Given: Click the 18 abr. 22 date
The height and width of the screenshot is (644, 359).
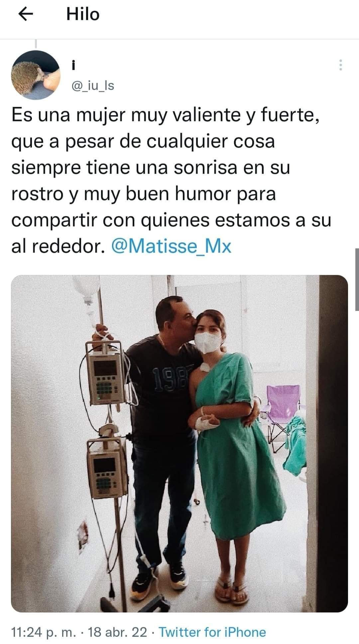Looking at the screenshot, I should click(117, 632).
